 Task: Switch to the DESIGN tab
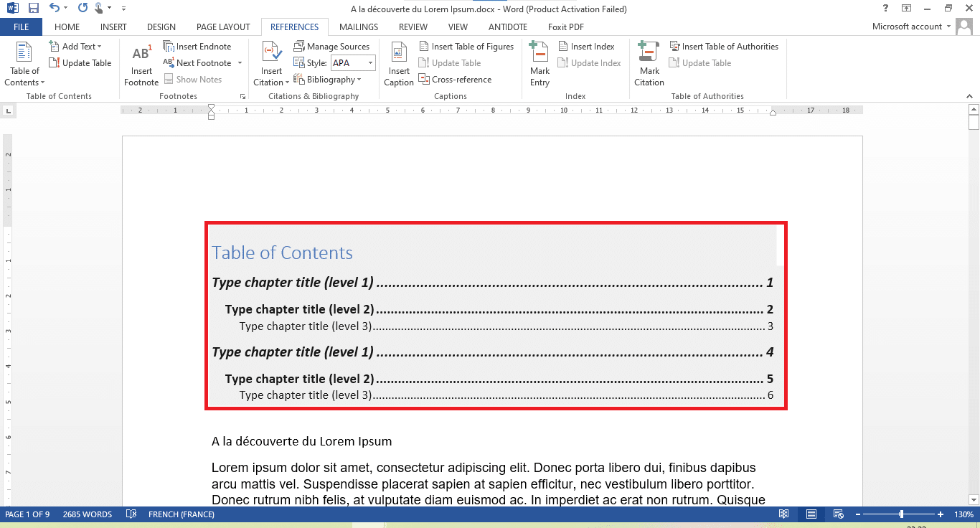(161, 27)
